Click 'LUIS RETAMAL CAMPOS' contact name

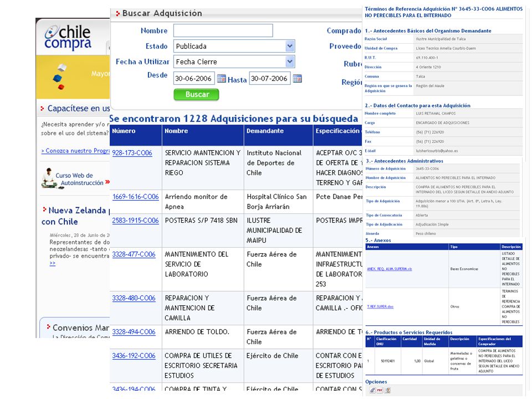click(x=436, y=113)
